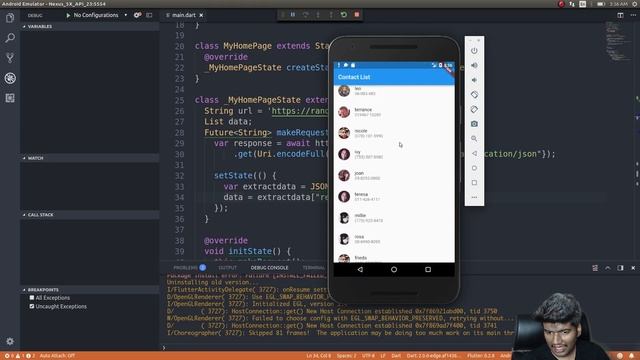Rotate emulator right
This screenshot has height=360, width=640.
[474, 109]
